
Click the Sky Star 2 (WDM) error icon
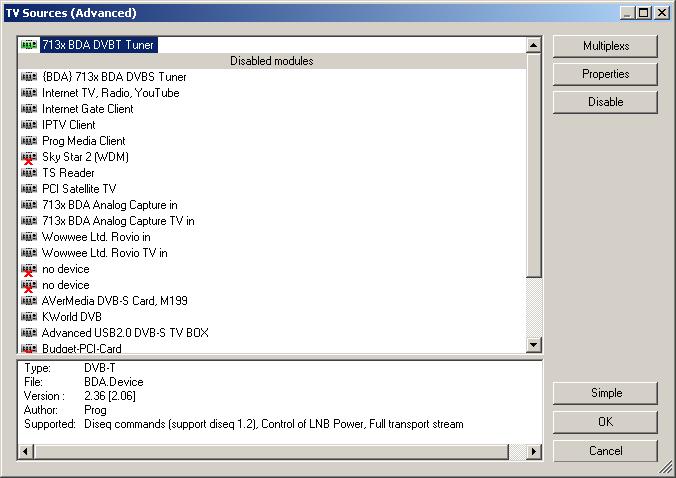point(28,157)
